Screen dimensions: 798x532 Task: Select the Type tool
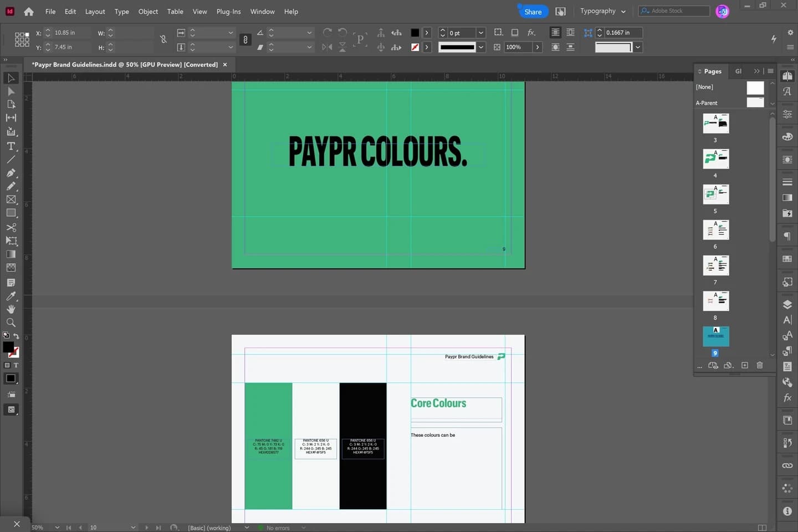pos(11,146)
